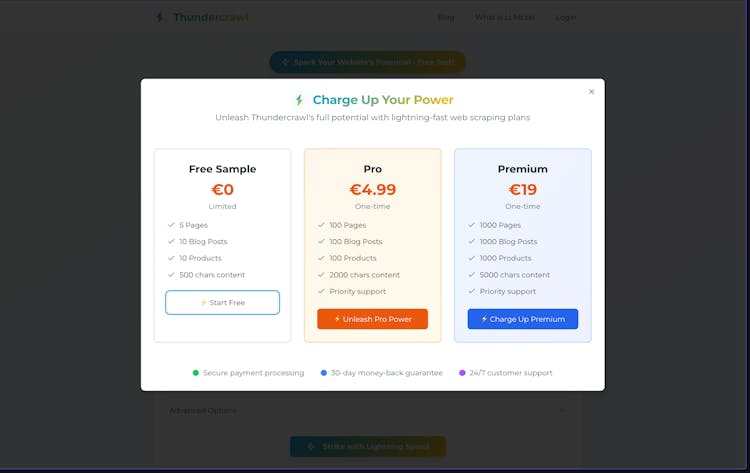Viewport: 750px width, 473px height.
Task: Choose the Charge Up Premium button
Action: [522, 319]
